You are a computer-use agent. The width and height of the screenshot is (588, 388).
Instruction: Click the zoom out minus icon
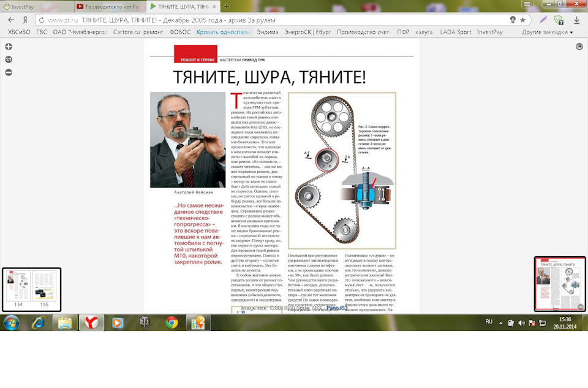(x=9, y=72)
